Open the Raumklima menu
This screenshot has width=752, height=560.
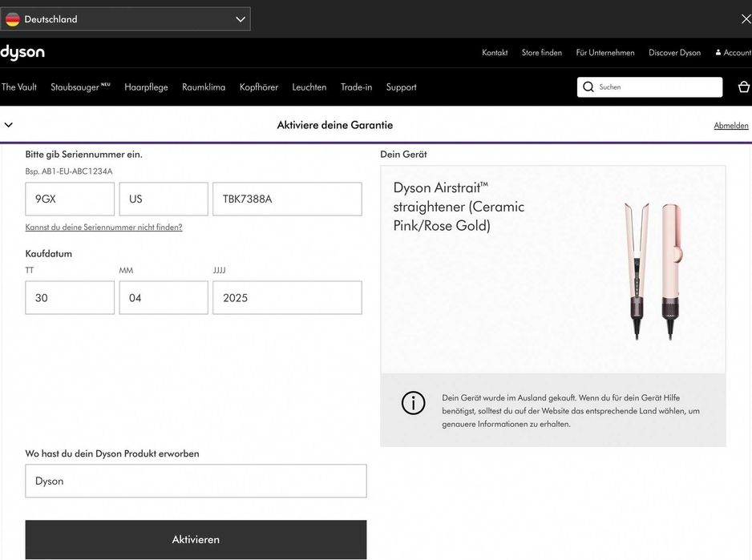pos(204,87)
